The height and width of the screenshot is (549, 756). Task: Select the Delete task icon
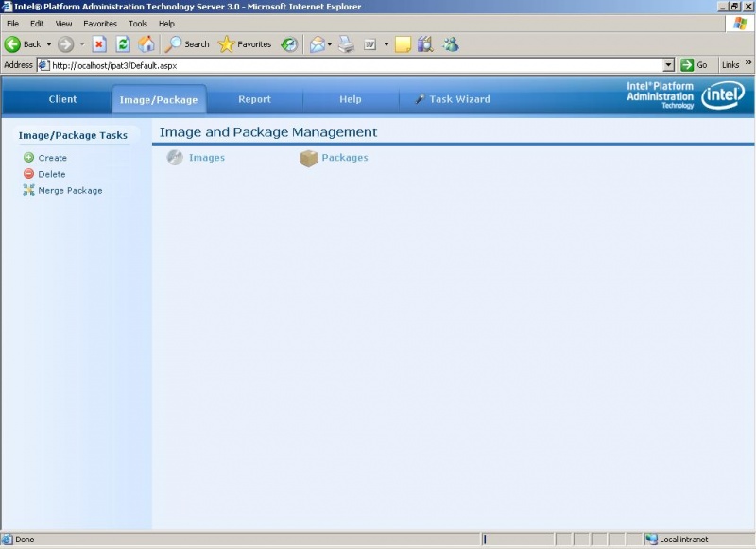coord(28,174)
